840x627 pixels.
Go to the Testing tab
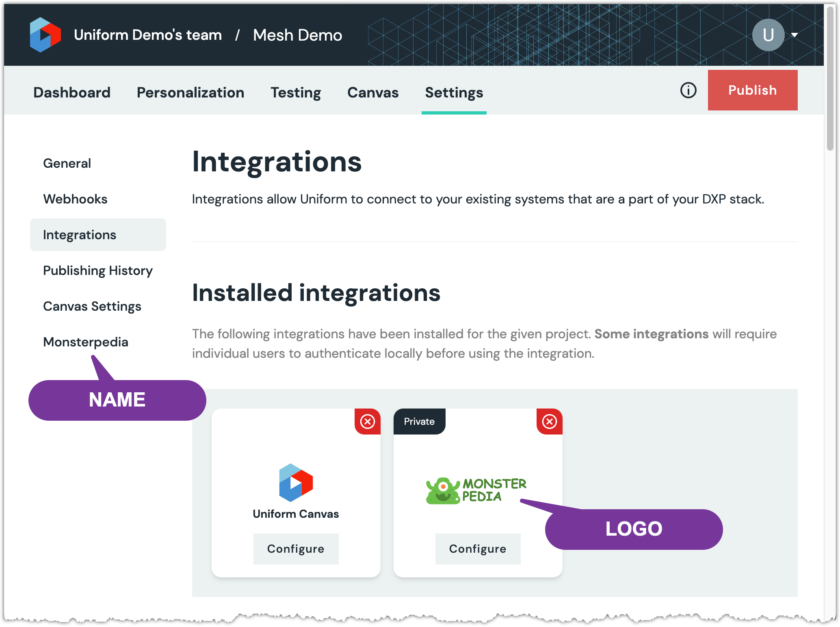[296, 93]
